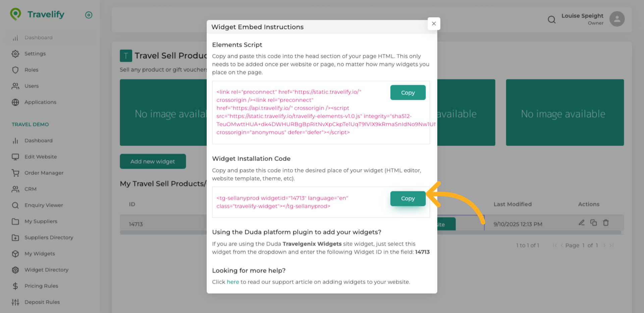This screenshot has height=313, width=644.
Task: Select the widget row with ID 14713
Action: [x=136, y=224]
